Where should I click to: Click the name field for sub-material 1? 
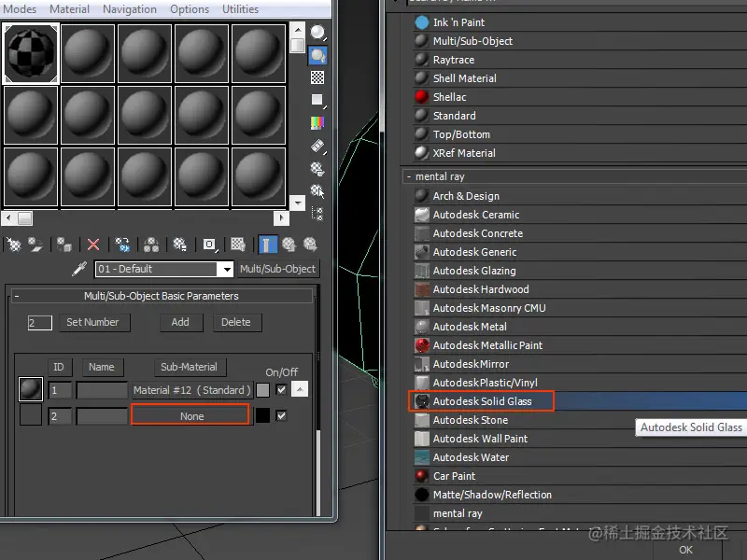tap(103, 390)
